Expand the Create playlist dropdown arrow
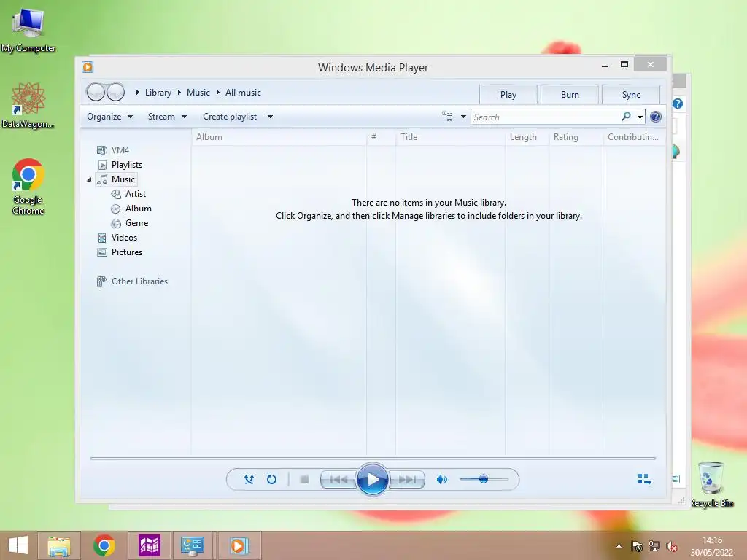747x560 pixels. pos(270,117)
